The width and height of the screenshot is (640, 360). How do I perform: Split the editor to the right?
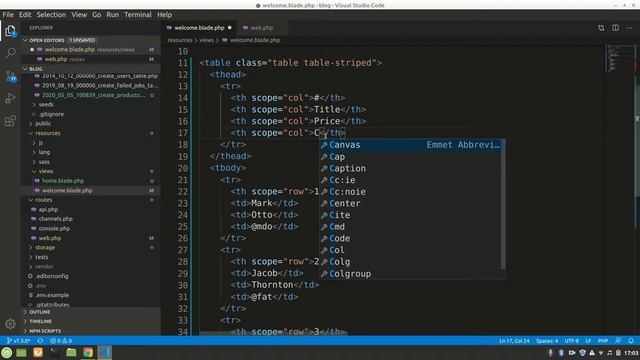(x=615, y=28)
